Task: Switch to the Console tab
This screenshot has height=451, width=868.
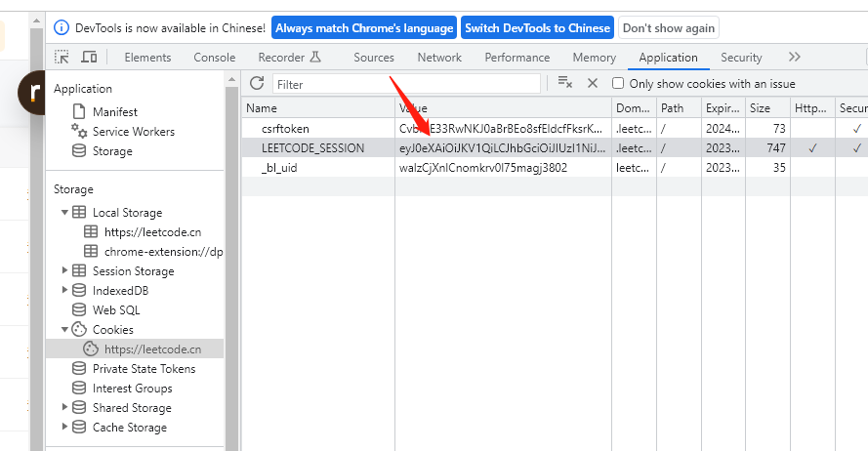Action: tap(214, 57)
